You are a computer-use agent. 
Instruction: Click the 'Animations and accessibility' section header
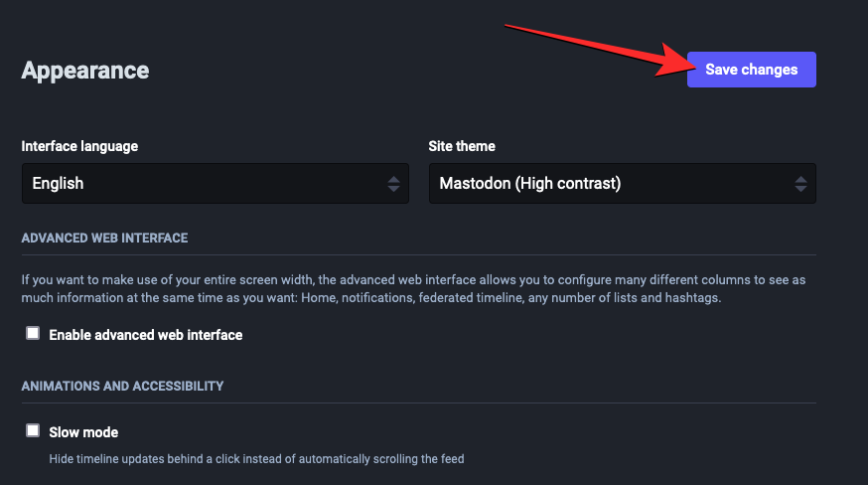(122, 386)
